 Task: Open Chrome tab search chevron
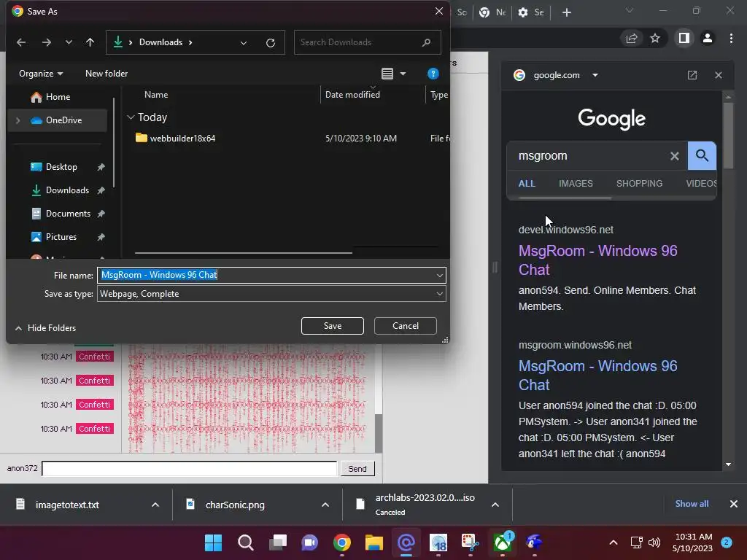(x=630, y=11)
